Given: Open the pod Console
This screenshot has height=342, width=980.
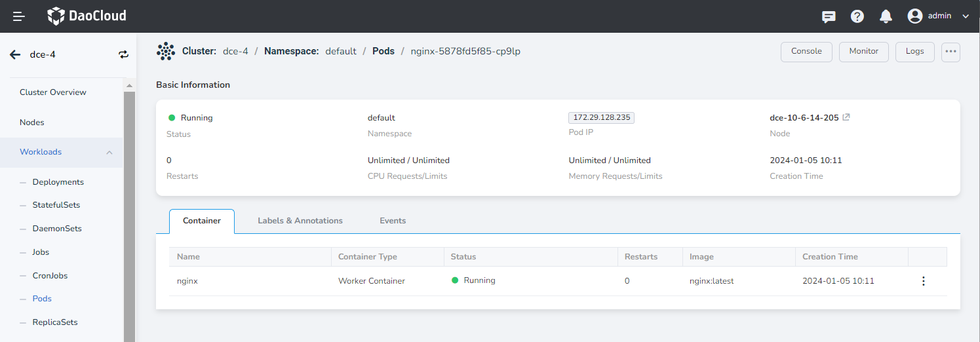Looking at the screenshot, I should tap(806, 52).
